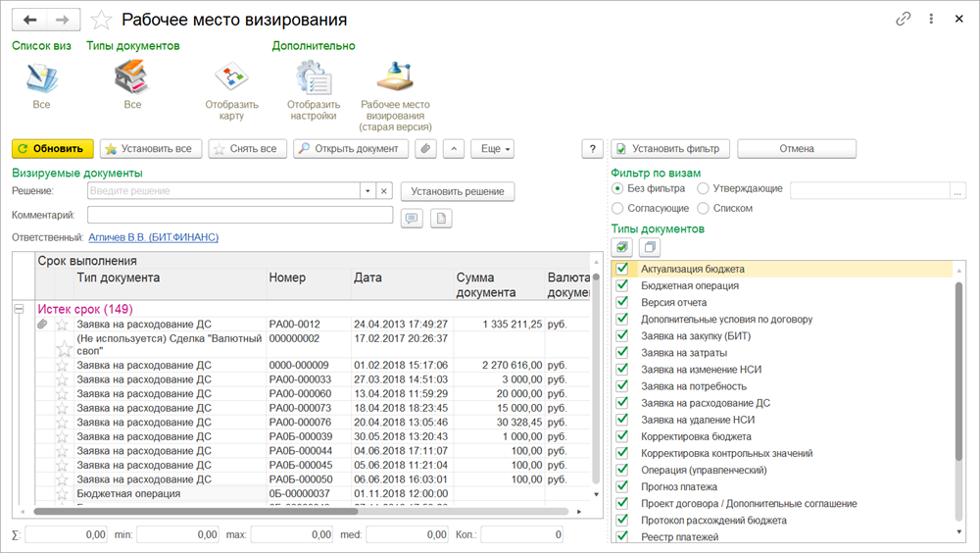Click the 'Все' visa list icon

(41, 76)
